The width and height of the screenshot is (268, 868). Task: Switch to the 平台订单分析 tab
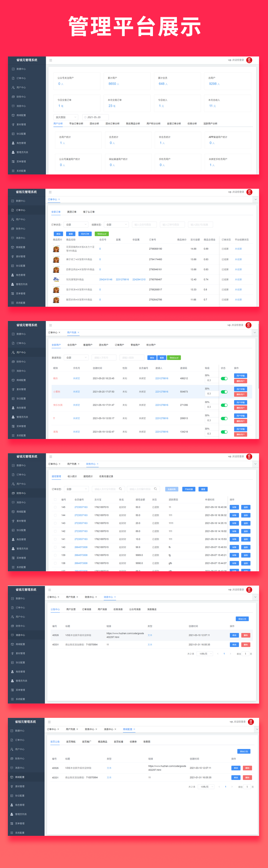76,124
